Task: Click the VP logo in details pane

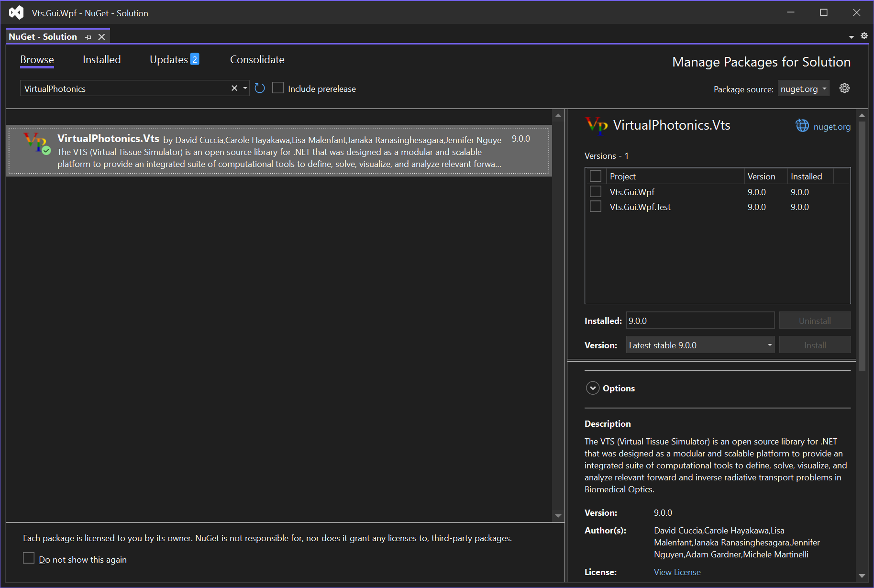Action: pyautogui.click(x=597, y=126)
